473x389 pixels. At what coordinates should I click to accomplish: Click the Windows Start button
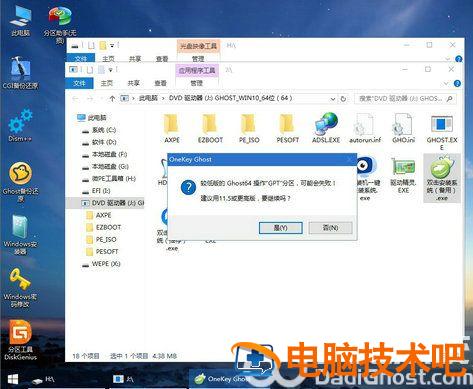pos(13,380)
